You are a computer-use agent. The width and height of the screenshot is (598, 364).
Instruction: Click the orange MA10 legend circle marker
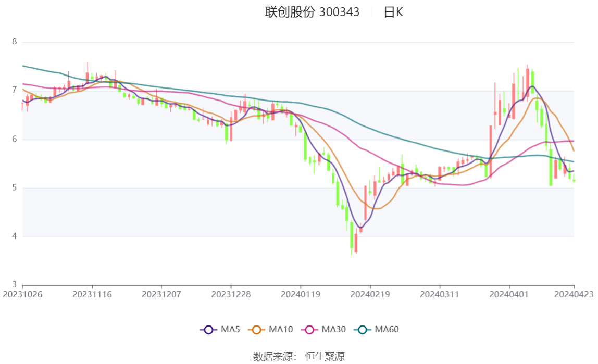(x=257, y=330)
